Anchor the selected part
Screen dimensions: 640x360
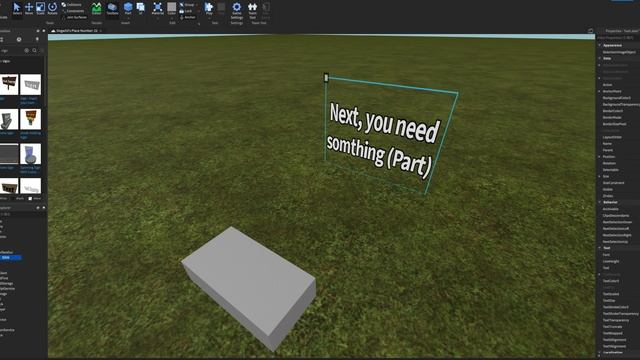pos(188,18)
